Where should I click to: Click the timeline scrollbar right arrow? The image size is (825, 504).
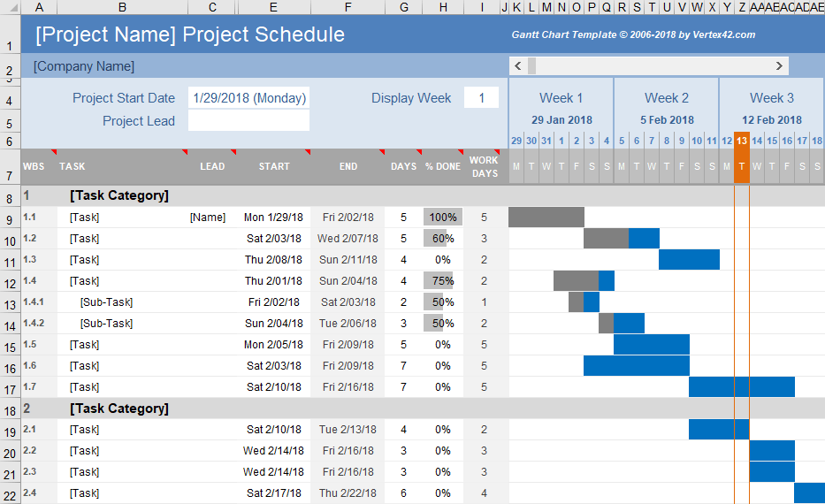pos(779,66)
